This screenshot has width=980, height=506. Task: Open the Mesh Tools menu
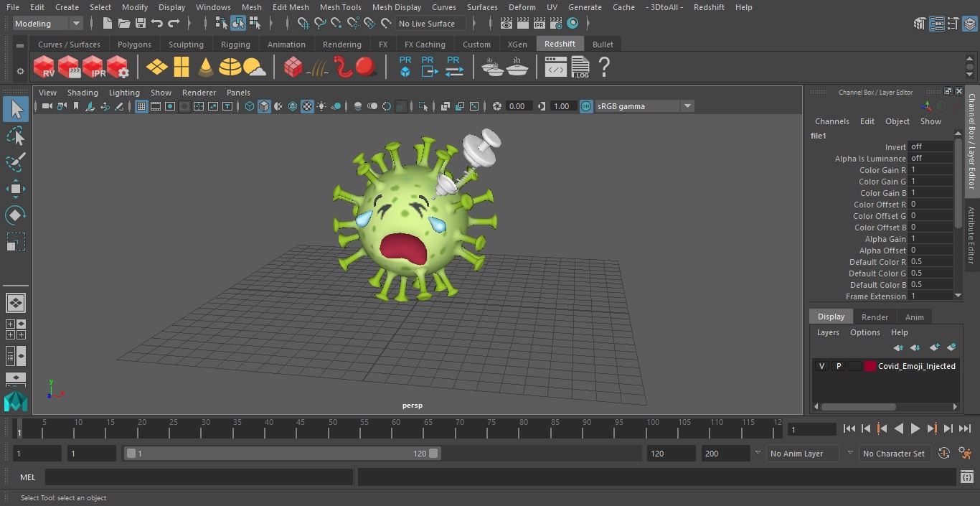[340, 7]
